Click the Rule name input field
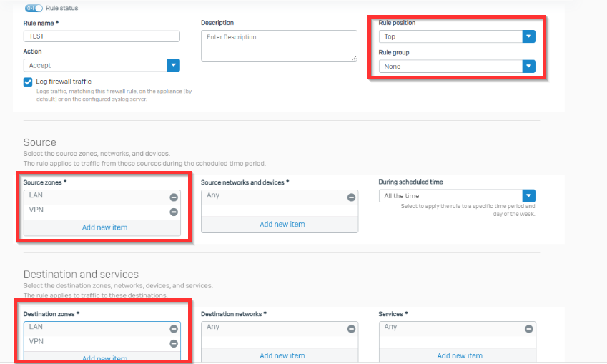 [101, 36]
